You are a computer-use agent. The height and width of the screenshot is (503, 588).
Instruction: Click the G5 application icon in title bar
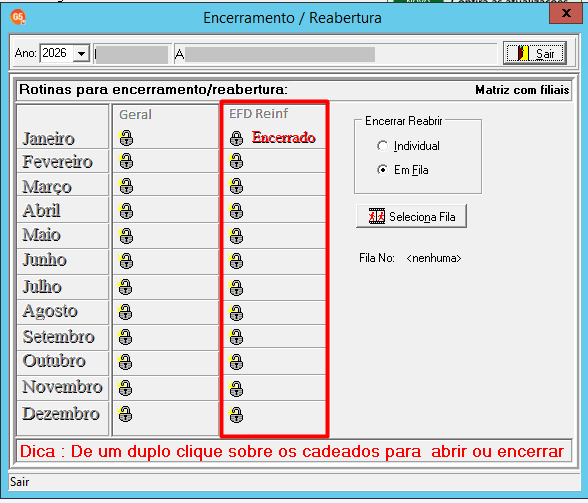18,17
